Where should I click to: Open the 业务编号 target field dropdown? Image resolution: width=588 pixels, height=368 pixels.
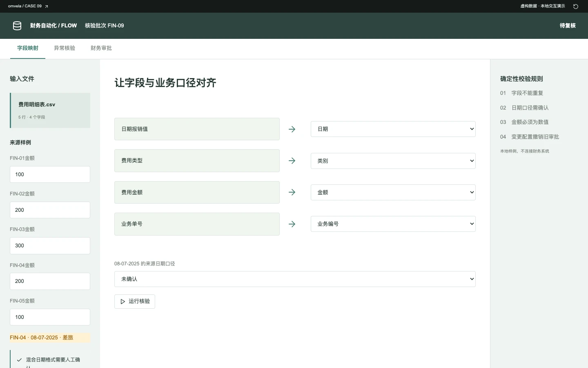point(393,224)
